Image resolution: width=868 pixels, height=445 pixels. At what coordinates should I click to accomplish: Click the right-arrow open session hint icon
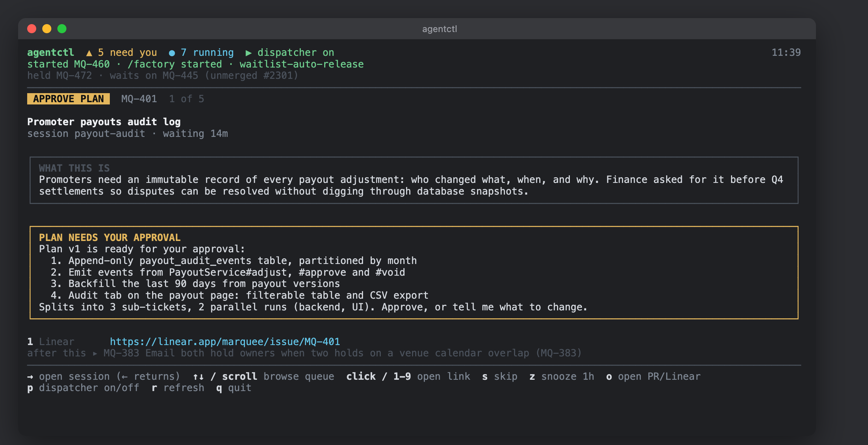pos(30,376)
